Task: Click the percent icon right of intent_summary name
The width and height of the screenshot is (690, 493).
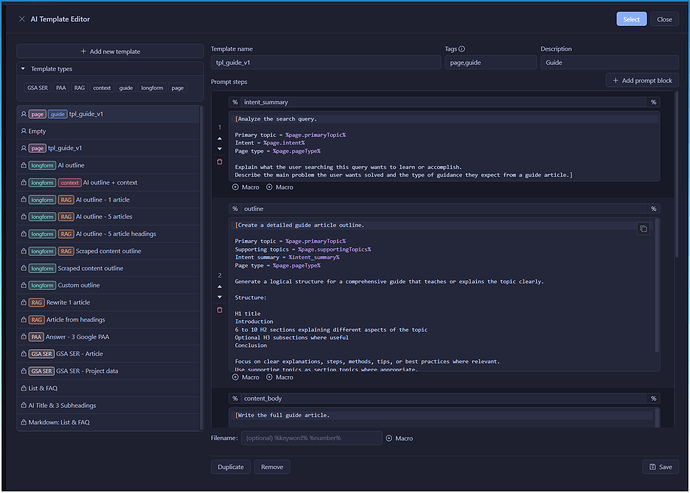Action: (x=653, y=102)
